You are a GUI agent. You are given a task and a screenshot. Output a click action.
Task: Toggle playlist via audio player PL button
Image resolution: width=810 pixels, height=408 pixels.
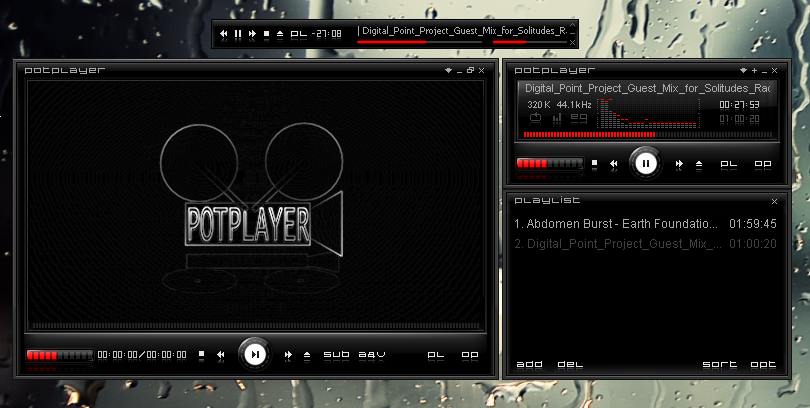pos(729,164)
